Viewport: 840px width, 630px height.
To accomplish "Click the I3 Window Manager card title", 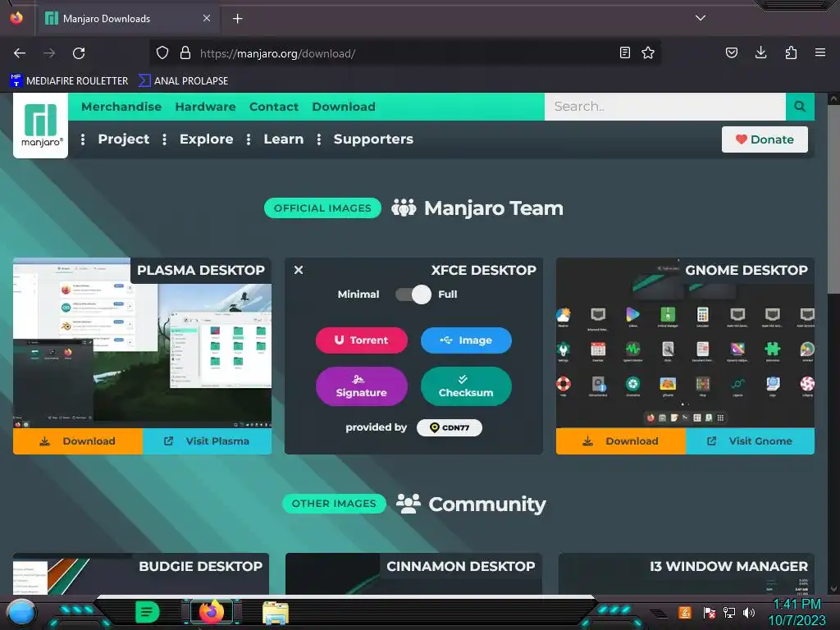I will [728, 566].
